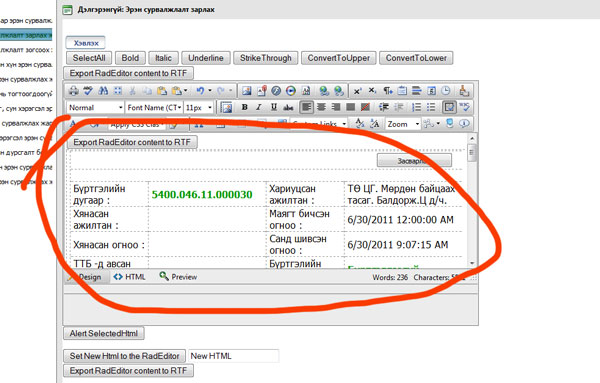The width and height of the screenshot is (600, 383).
Task: Apply Subscript formatting icon
Action: pyautogui.click(x=372, y=91)
